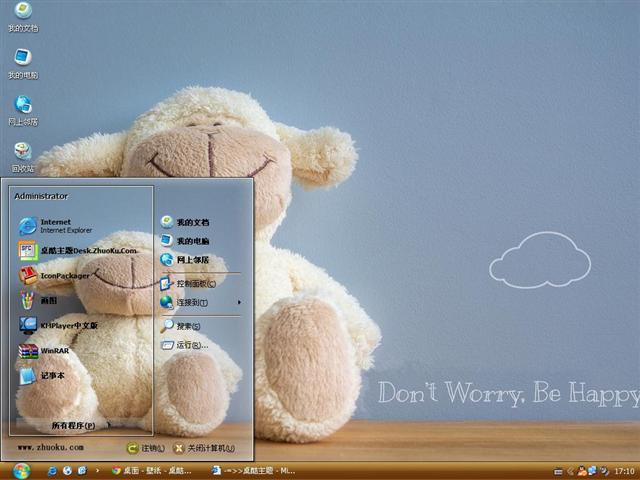Switch to 桌面 - 壁纸 Chrome taskbar window
Viewport: 640px width, 480px height.
click(152, 471)
